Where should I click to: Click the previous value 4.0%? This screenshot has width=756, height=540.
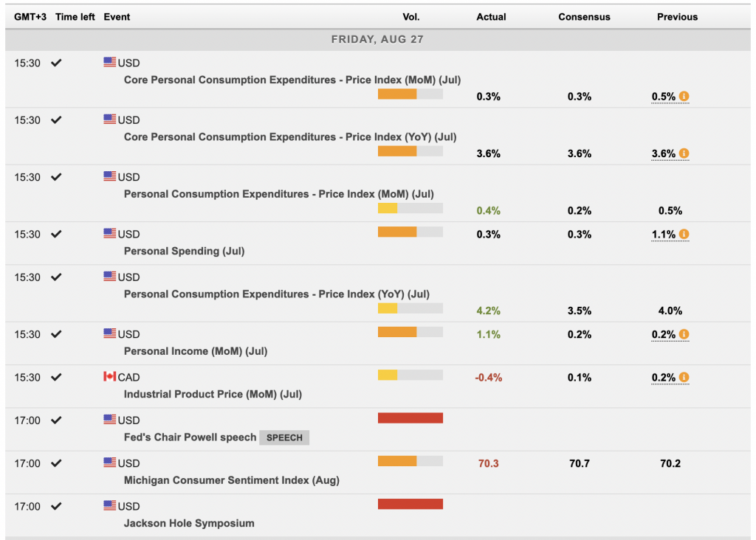point(670,311)
